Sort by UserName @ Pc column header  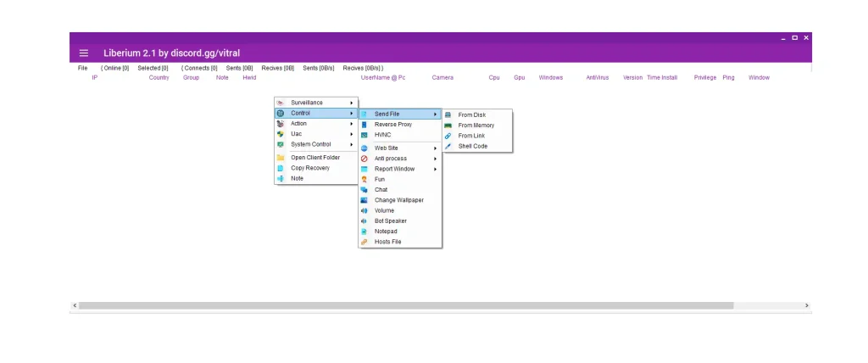[383, 77]
